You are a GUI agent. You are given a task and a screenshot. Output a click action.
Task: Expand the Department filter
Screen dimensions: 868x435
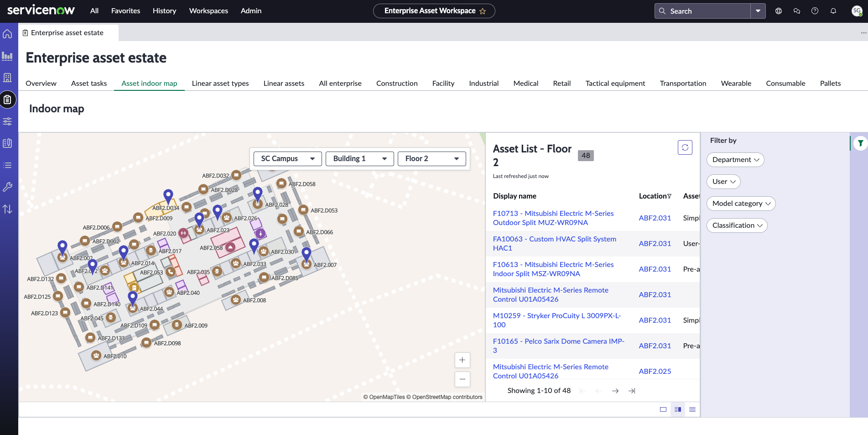735,160
